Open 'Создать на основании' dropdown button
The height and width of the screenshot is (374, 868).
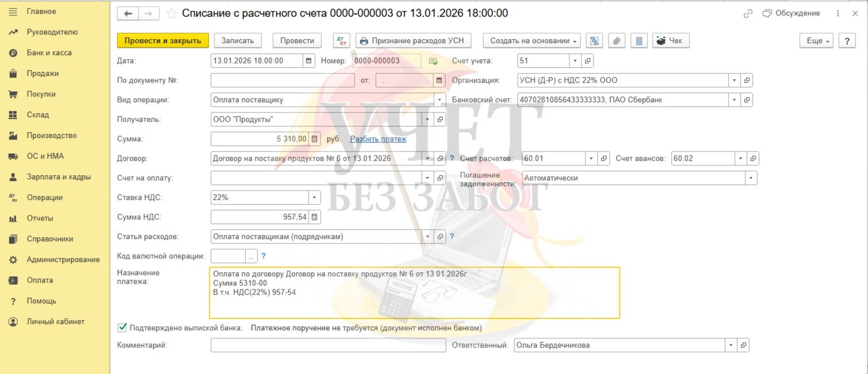point(532,41)
